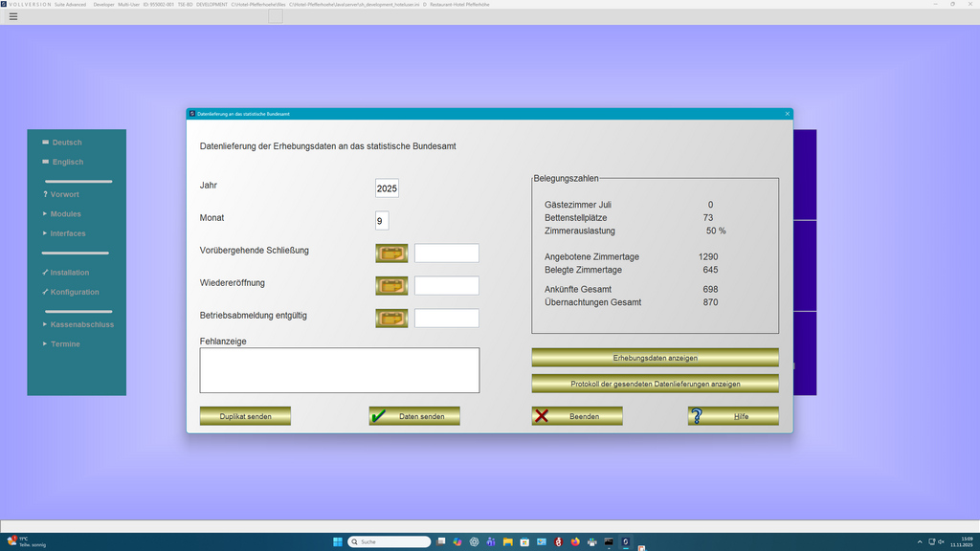Open the Terminal from the taskbar
This screenshot has height=551, width=980.
(x=609, y=541)
